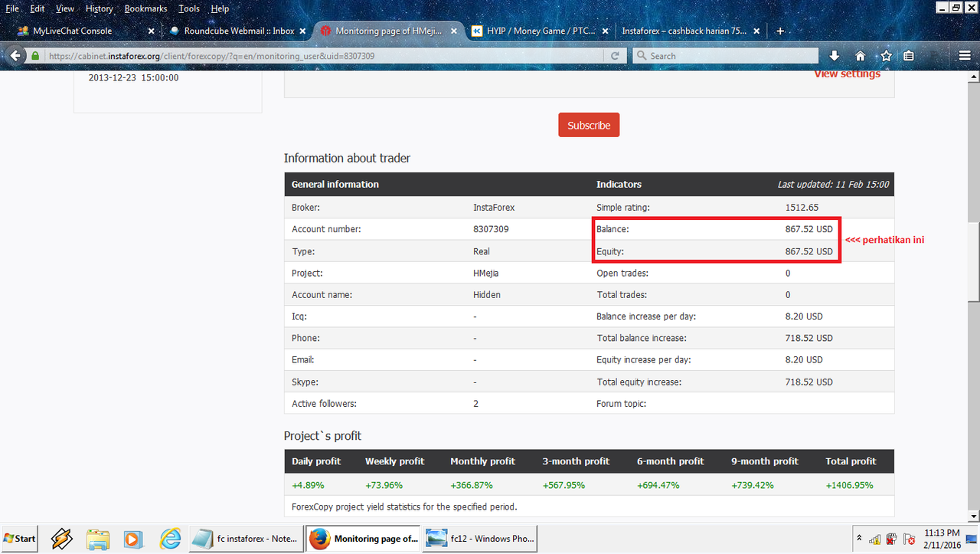The height and width of the screenshot is (554, 980).
Task: Click the Last updated 11 Feb 15:00 text
Action: [x=833, y=184]
